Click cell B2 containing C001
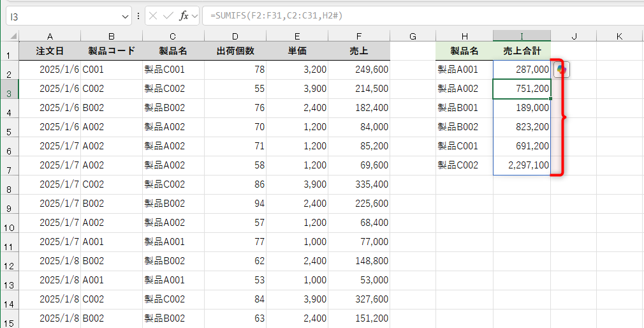The height and width of the screenshot is (328, 644). 112,70
